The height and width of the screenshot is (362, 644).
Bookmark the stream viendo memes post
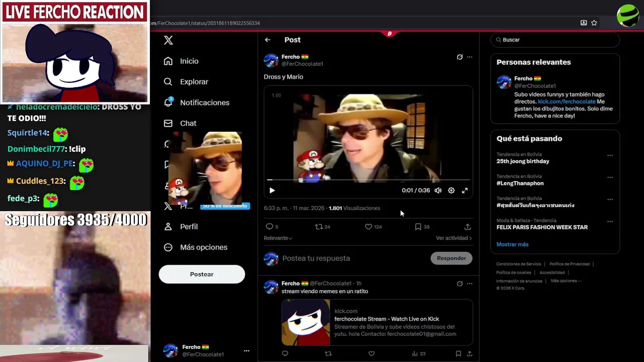tap(458, 353)
